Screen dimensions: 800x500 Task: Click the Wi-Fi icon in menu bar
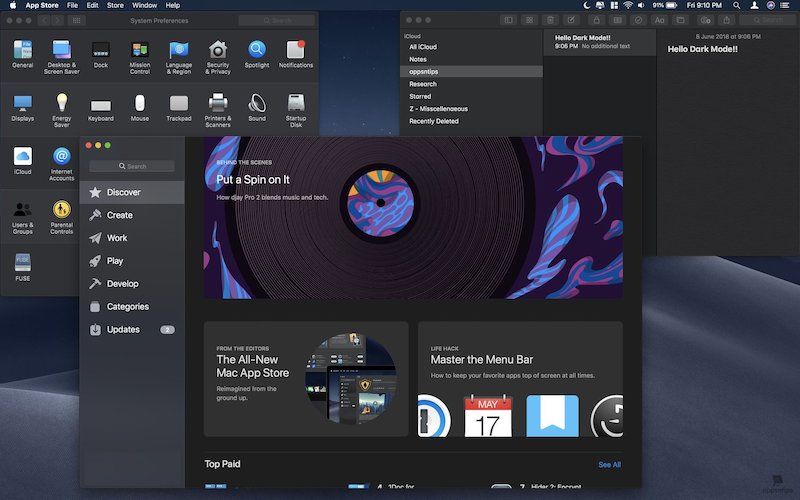627,6
